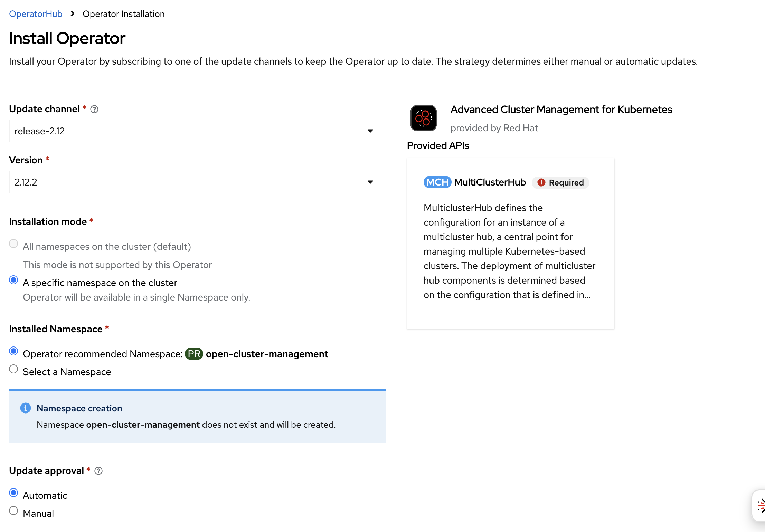Image resolution: width=765 pixels, height=532 pixels.
Task: Click the Installation mode label
Action: pos(48,221)
